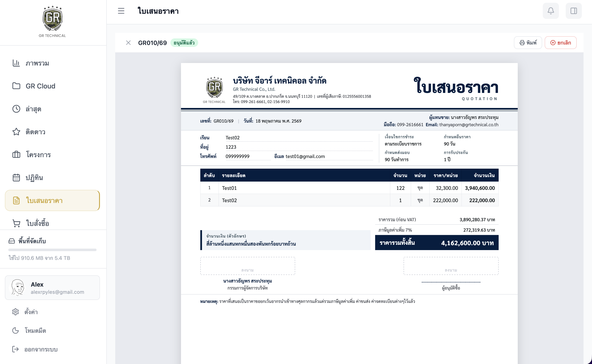Open the Alex user profile card

pos(52,288)
